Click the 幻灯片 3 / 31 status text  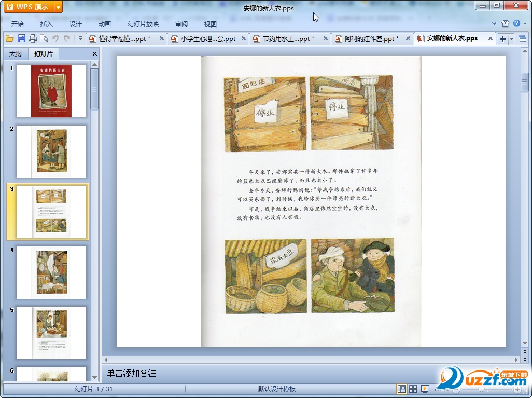coord(94,389)
